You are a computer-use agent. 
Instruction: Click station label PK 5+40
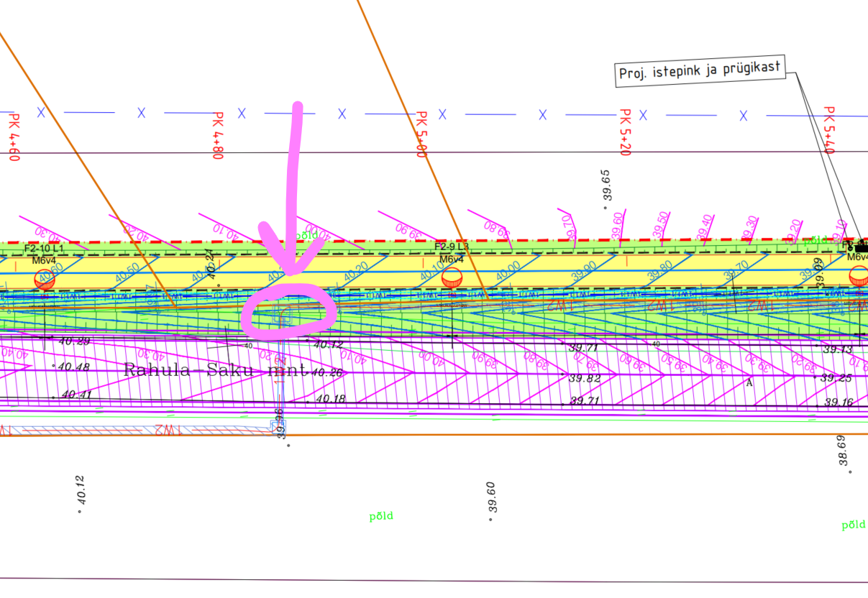828,131
